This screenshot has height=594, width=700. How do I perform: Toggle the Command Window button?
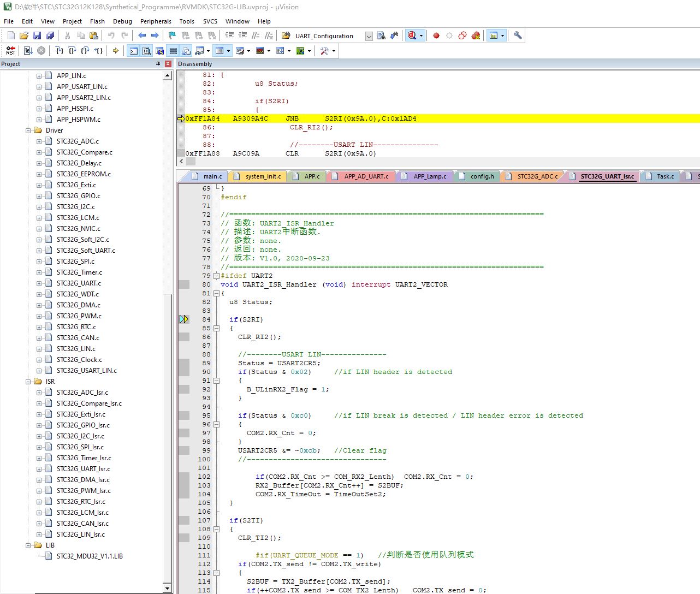tap(133, 51)
